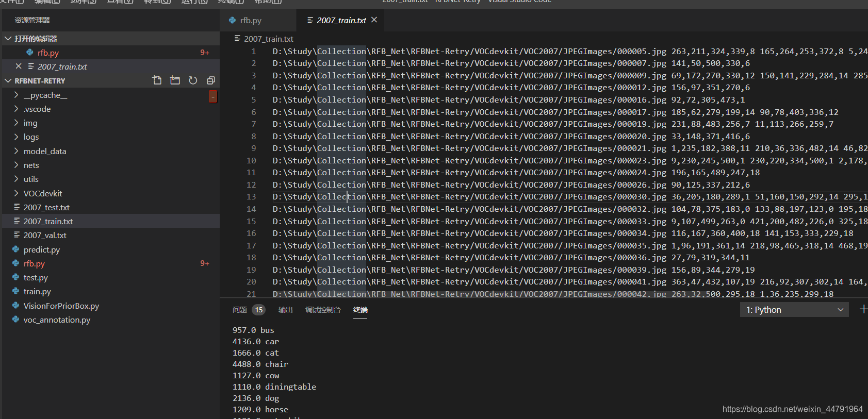Expand the utils folder
868x419 pixels.
(x=111, y=179)
